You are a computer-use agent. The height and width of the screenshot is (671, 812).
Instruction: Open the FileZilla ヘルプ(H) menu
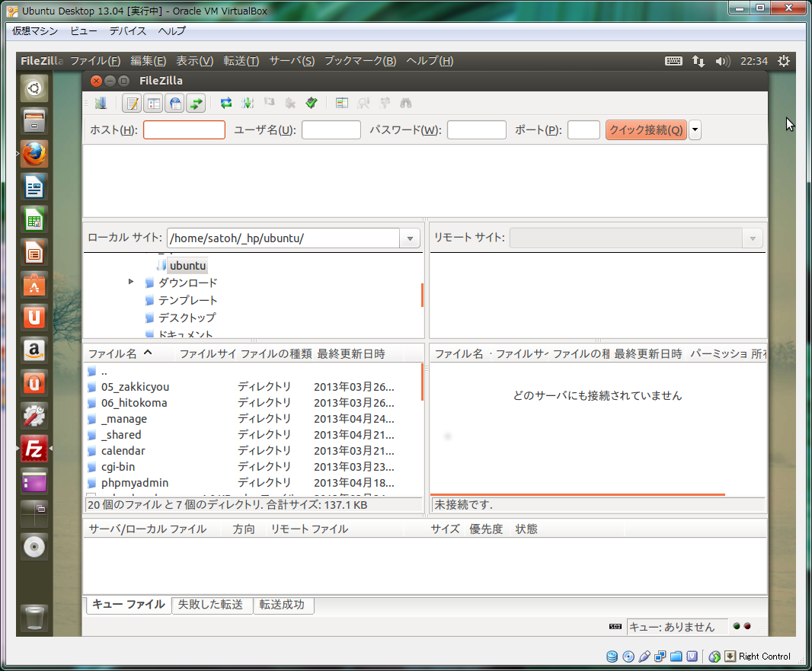coord(430,61)
